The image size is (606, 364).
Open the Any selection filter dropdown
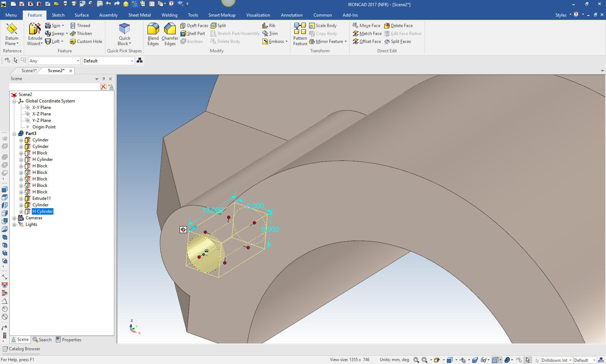[x=78, y=61]
